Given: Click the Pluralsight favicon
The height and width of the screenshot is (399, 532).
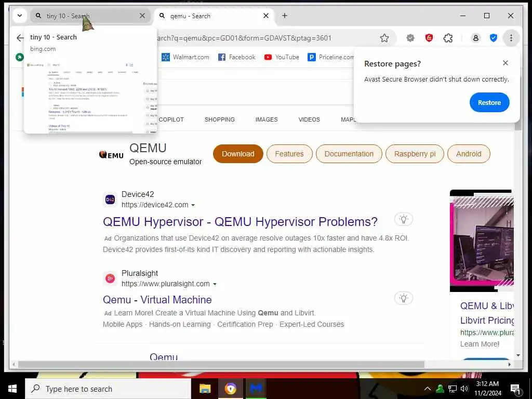Looking at the screenshot, I should (x=110, y=278).
